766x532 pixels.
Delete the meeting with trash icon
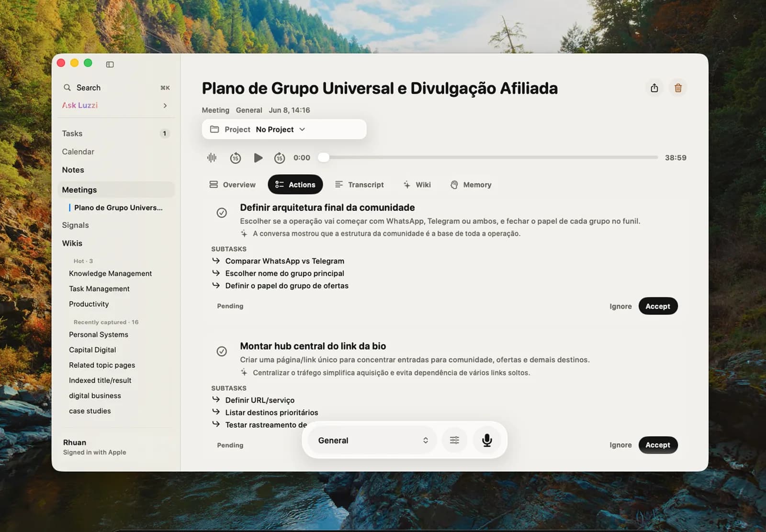(678, 88)
